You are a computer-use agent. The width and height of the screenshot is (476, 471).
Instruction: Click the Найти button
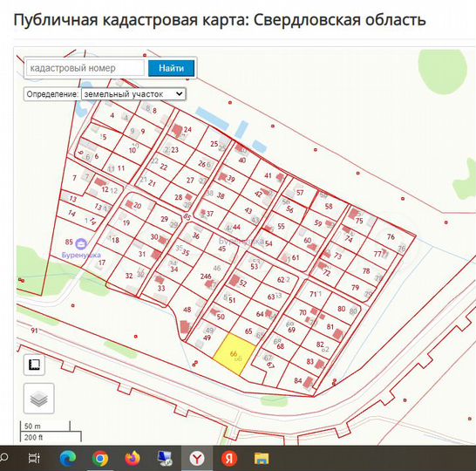pos(171,68)
